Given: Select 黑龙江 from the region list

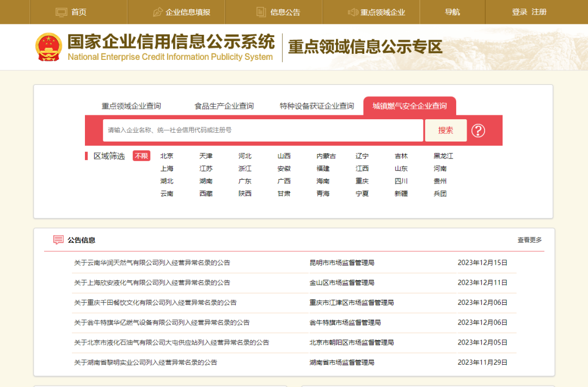Looking at the screenshot, I should (443, 156).
